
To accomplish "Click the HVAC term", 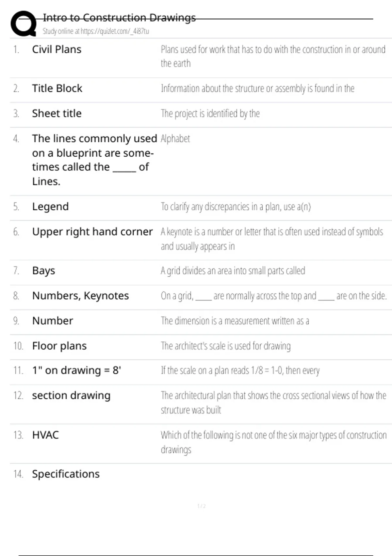I will [45, 435].
